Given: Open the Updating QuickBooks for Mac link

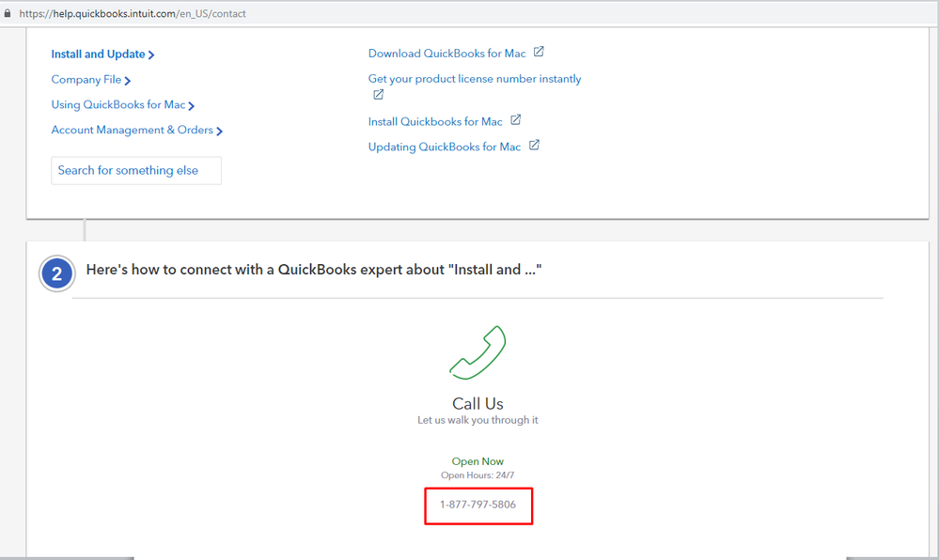Looking at the screenshot, I should [444, 147].
